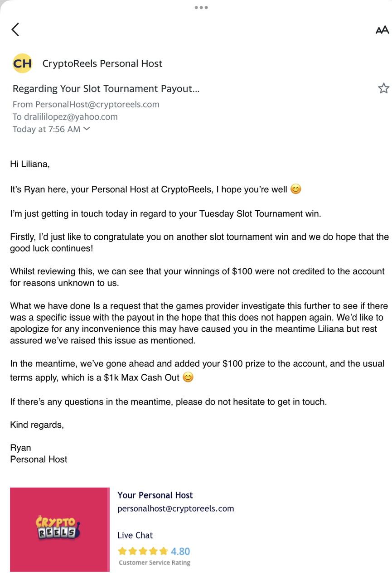Viewport: 392px width, 580px height.
Task: Open the CryptoReels logo image in signature
Action: (x=59, y=529)
